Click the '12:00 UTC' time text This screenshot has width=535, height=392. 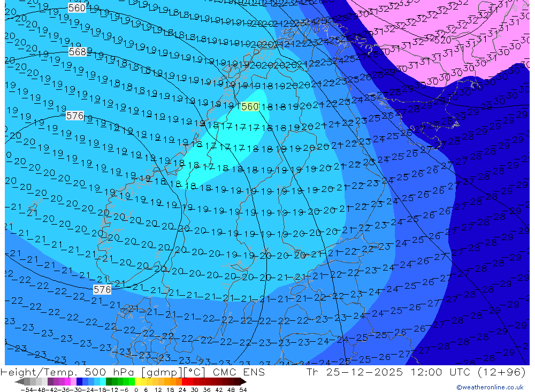coord(440,372)
